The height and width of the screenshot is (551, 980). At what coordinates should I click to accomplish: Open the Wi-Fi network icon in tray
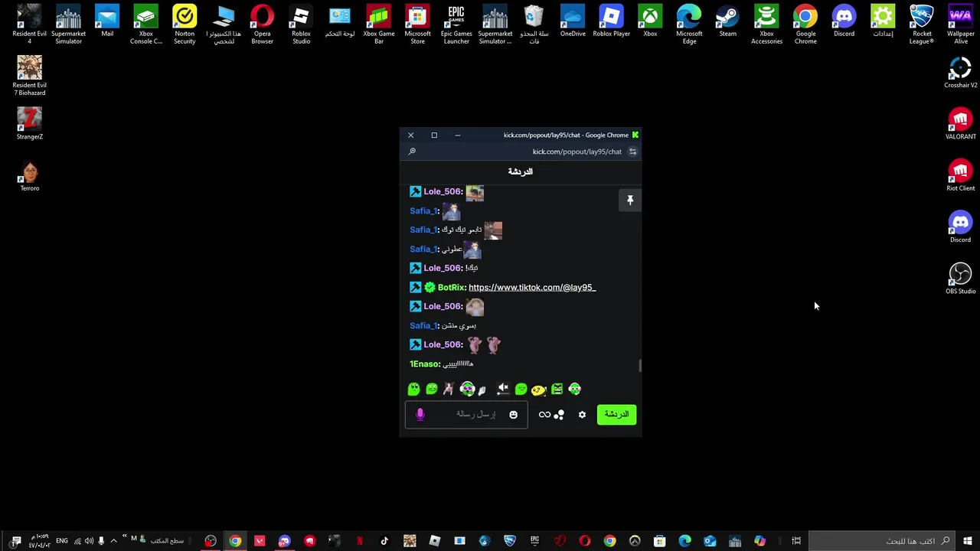click(x=77, y=541)
